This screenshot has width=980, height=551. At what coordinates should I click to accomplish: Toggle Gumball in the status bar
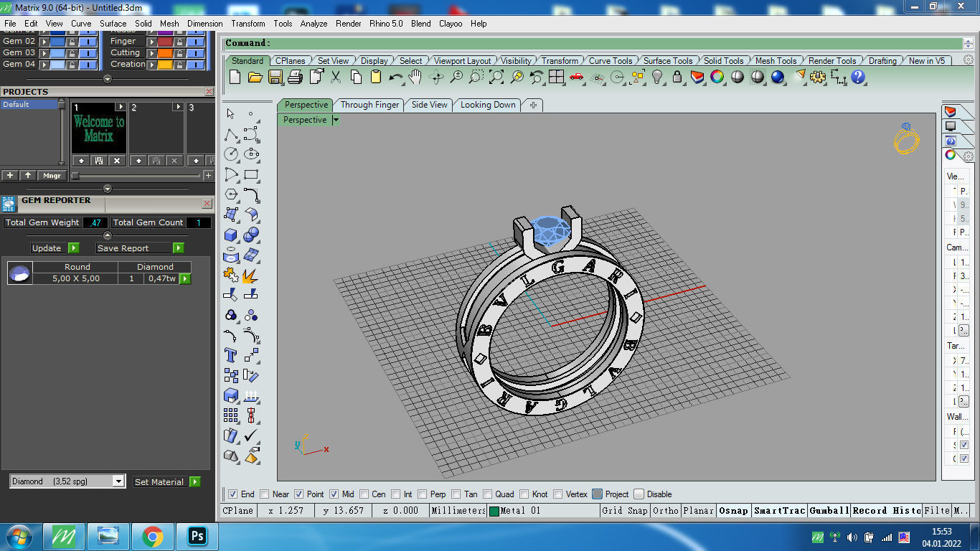click(x=829, y=511)
